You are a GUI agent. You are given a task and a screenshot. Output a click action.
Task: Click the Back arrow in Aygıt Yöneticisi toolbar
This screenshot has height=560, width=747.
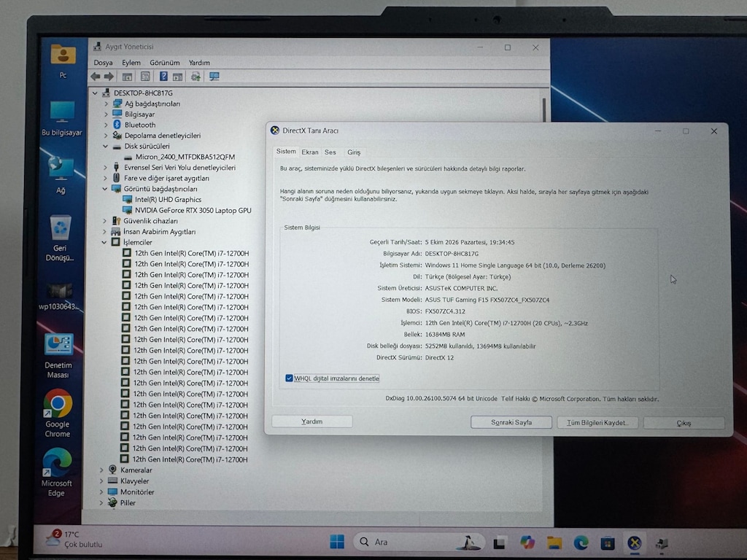[96, 76]
